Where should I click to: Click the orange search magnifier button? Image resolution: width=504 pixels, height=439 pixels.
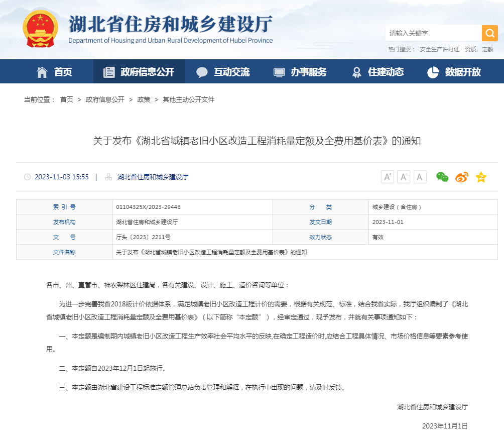click(489, 33)
